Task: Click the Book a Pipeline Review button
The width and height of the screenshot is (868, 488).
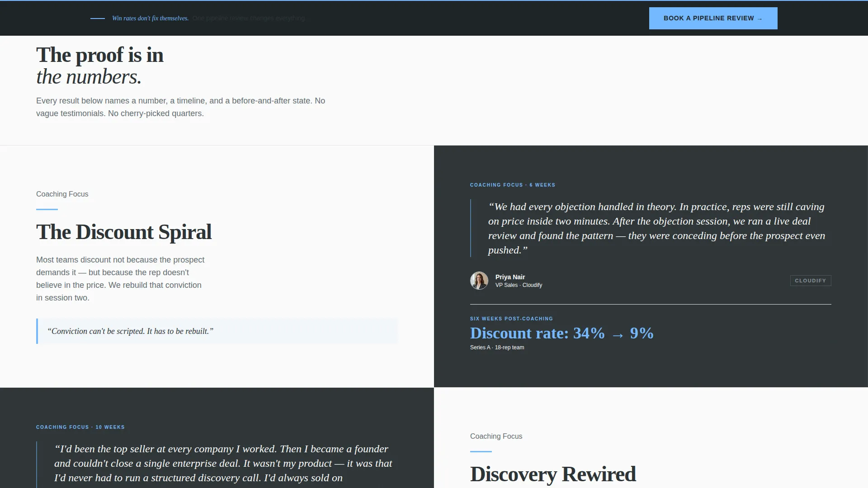Action: [713, 18]
